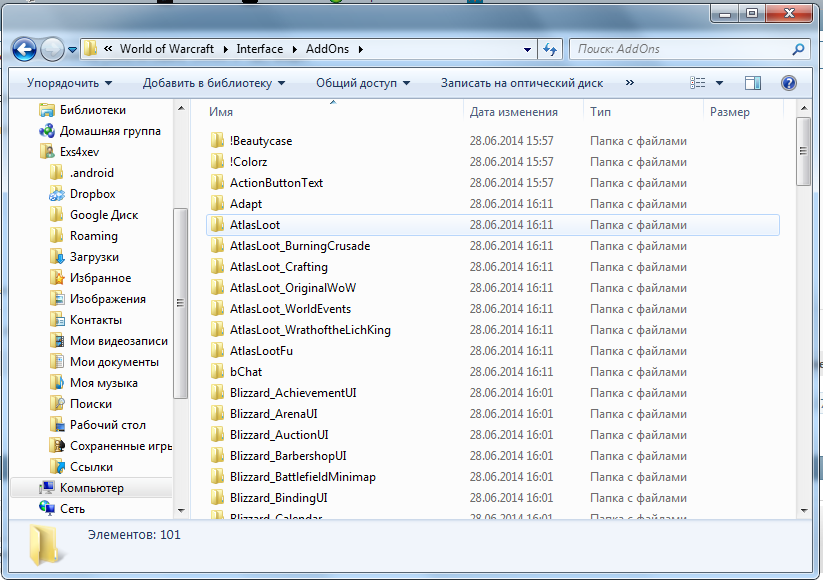Click Рабочий стол folder icon

(x=57, y=425)
